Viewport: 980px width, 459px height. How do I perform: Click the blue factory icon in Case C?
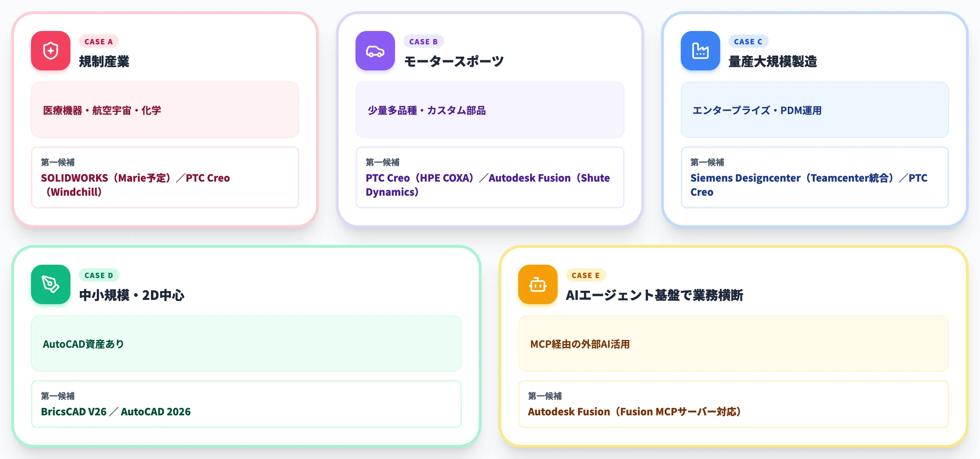click(701, 51)
